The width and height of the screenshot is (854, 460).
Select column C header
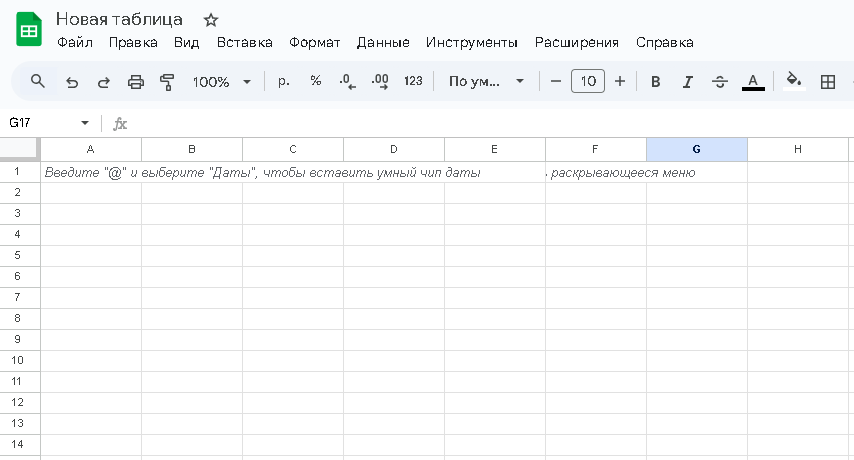tap(293, 150)
